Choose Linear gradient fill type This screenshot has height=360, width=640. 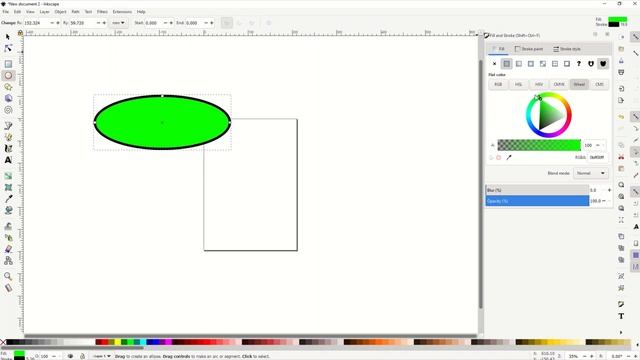pyautogui.click(x=519, y=64)
